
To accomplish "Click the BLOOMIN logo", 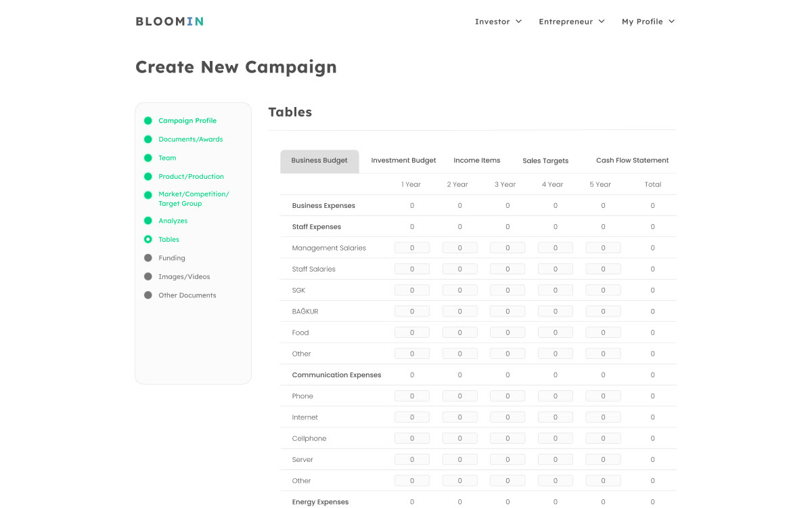I will tap(169, 21).
